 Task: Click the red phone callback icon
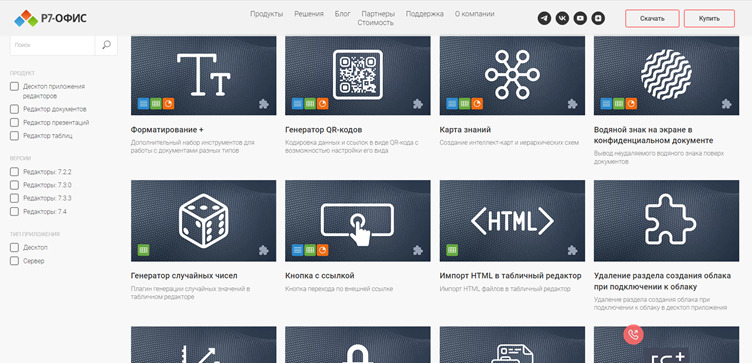633,335
